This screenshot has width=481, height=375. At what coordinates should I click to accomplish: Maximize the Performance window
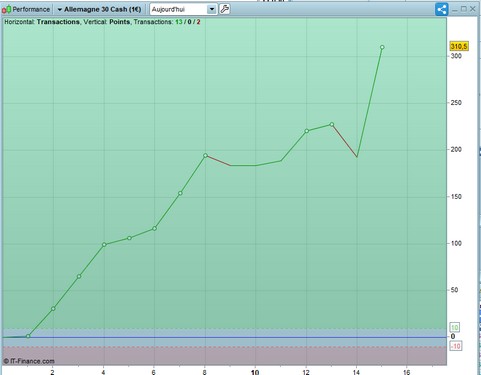pyautogui.click(x=464, y=9)
